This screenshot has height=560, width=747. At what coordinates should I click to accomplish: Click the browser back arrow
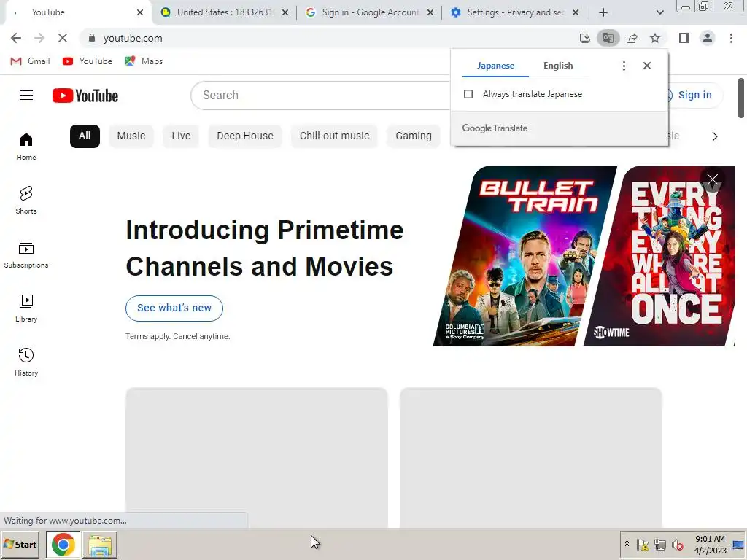coord(16,38)
